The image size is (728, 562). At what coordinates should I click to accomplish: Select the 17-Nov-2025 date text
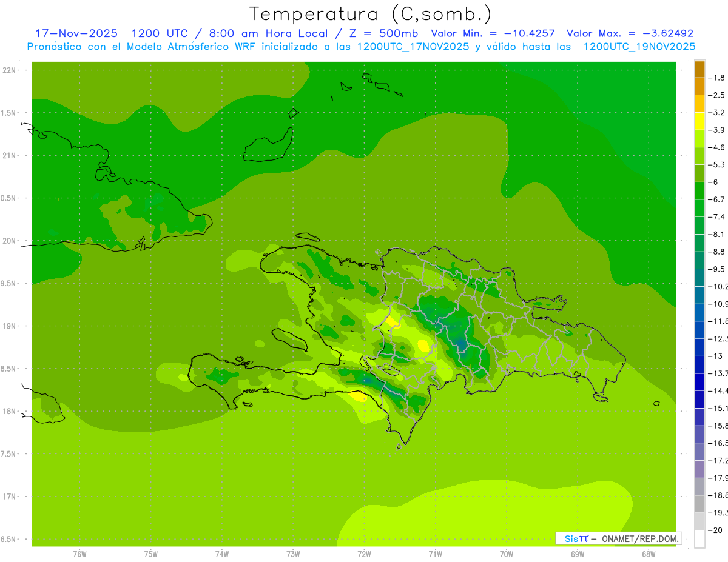76,33
